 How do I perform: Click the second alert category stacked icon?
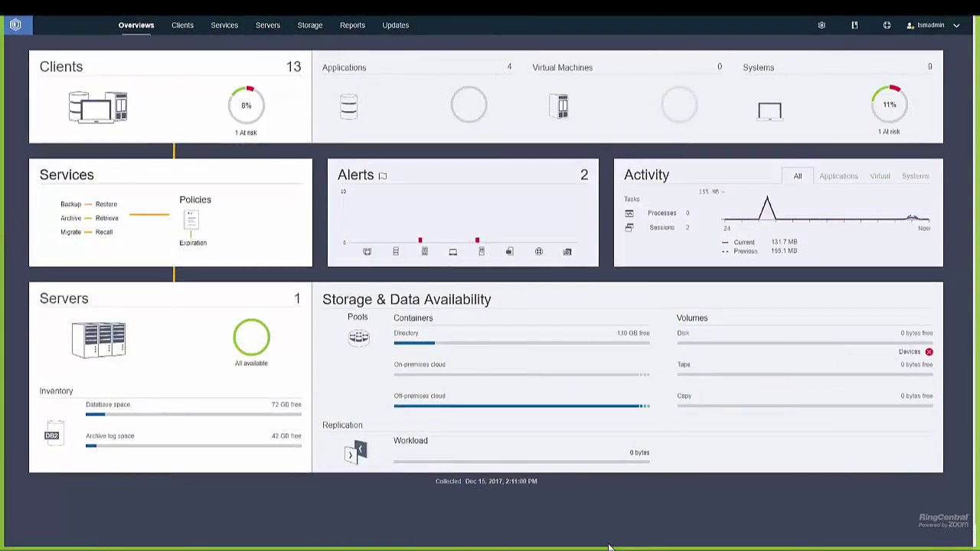396,252
